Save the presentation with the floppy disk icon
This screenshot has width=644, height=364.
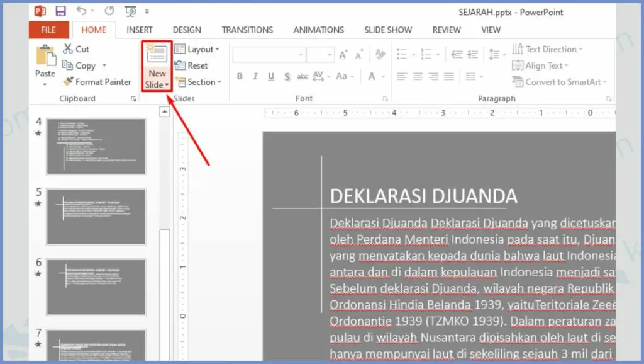(61, 11)
